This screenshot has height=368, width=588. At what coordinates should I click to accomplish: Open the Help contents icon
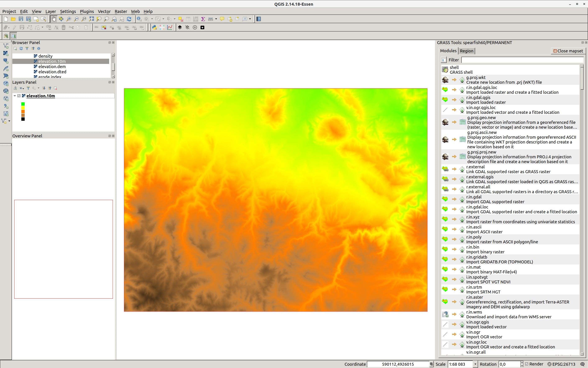[259, 19]
